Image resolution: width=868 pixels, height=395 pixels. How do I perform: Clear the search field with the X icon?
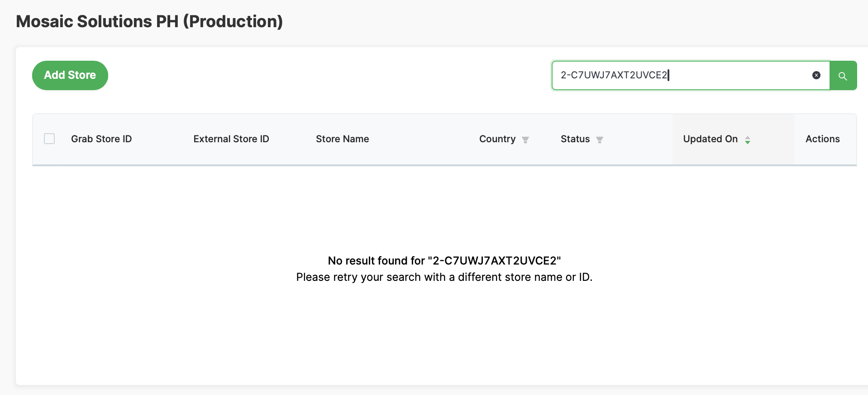pos(816,75)
